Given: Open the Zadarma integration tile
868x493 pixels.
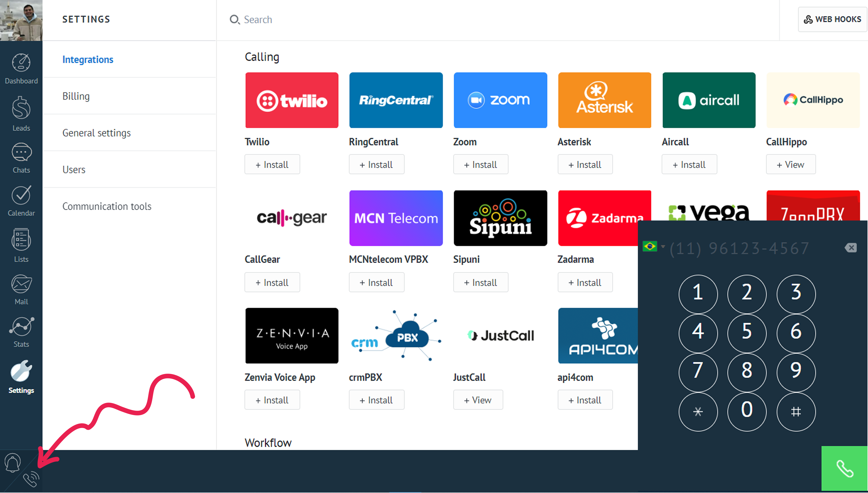Looking at the screenshot, I should click(598, 218).
